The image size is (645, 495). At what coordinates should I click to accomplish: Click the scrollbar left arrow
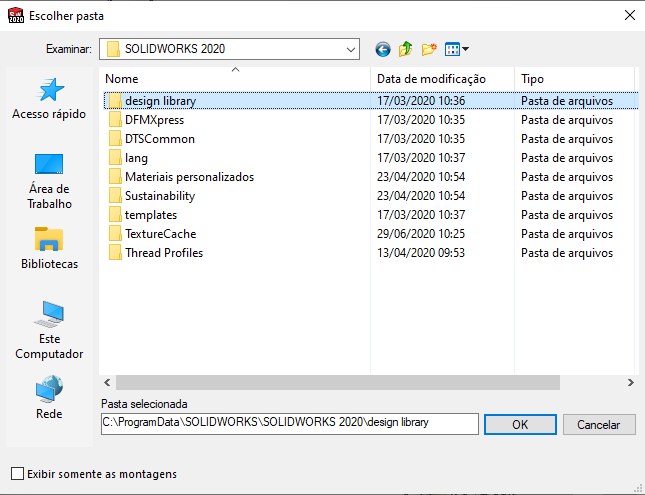107,383
